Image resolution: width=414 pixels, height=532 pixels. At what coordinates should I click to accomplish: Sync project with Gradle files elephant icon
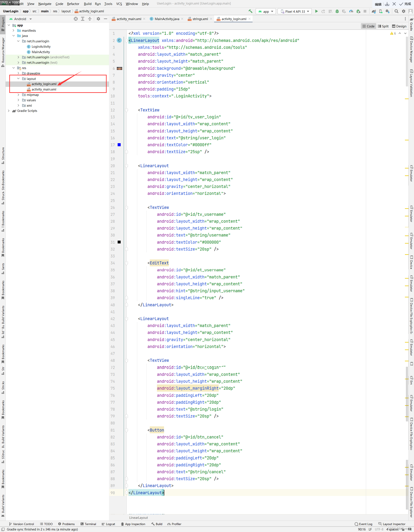[374, 11]
